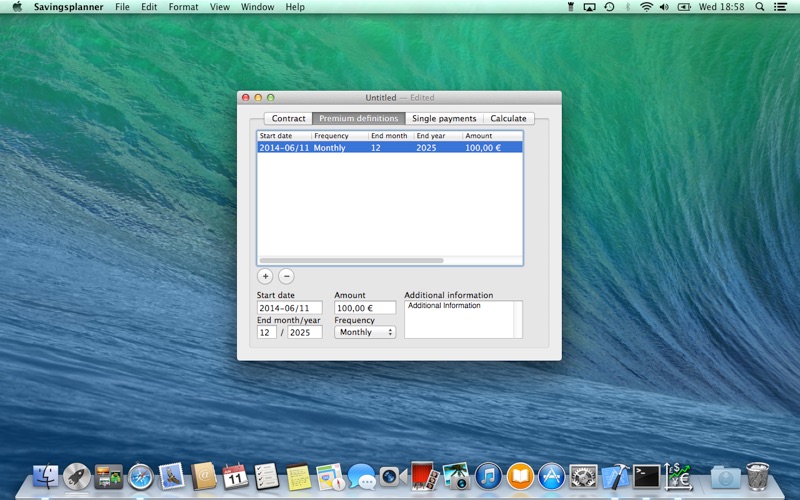Open the Frequency Monthly popup menu
800x500 pixels.
point(365,332)
